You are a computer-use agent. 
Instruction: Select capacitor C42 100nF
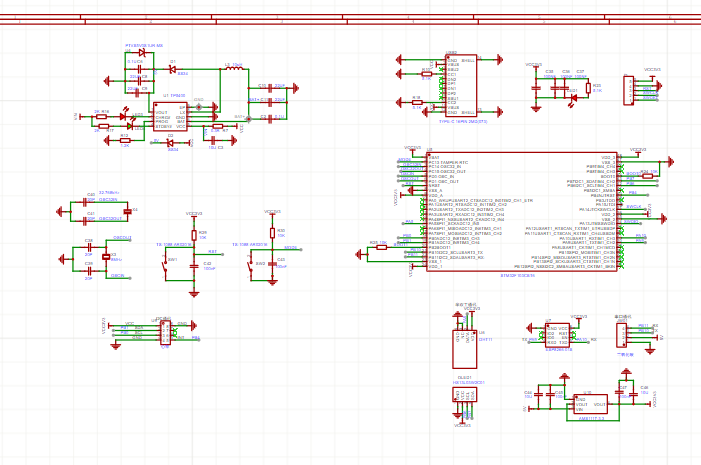pyautogui.click(x=195, y=264)
